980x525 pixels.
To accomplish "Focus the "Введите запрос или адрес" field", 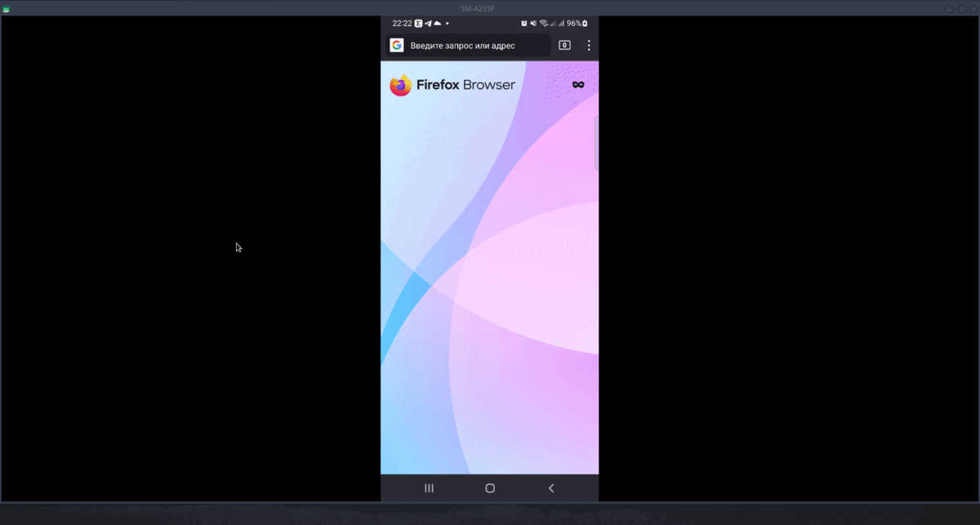I will [468, 46].
